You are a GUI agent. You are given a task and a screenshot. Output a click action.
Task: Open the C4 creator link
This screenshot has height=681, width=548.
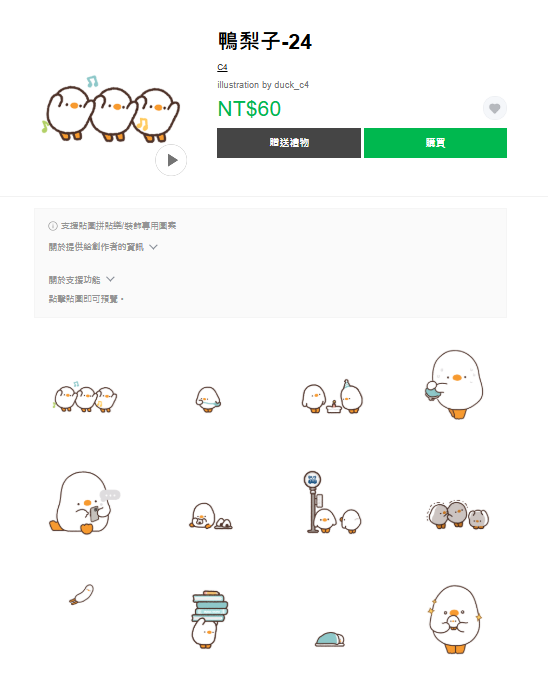(x=222, y=67)
